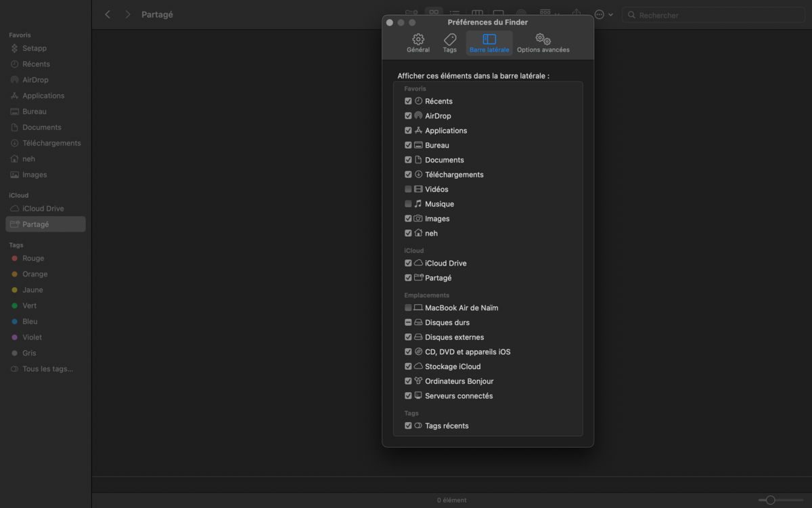Uncheck CD, DVD et appareils iOS checkbox
The width and height of the screenshot is (812, 508).
tap(408, 352)
